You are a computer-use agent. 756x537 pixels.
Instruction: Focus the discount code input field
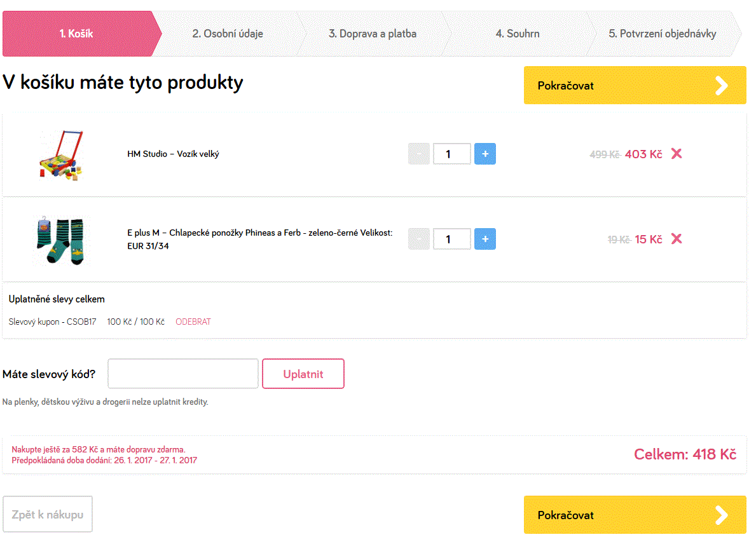pyautogui.click(x=183, y=374)
